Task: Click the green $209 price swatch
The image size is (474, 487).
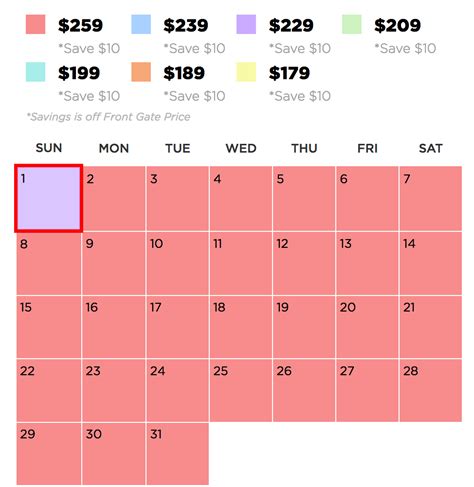Action: (x=352, y=24)
